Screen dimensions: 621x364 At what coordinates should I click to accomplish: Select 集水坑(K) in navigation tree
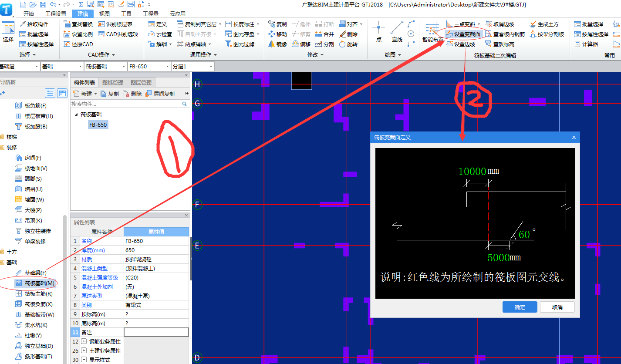tap(31, 325)
